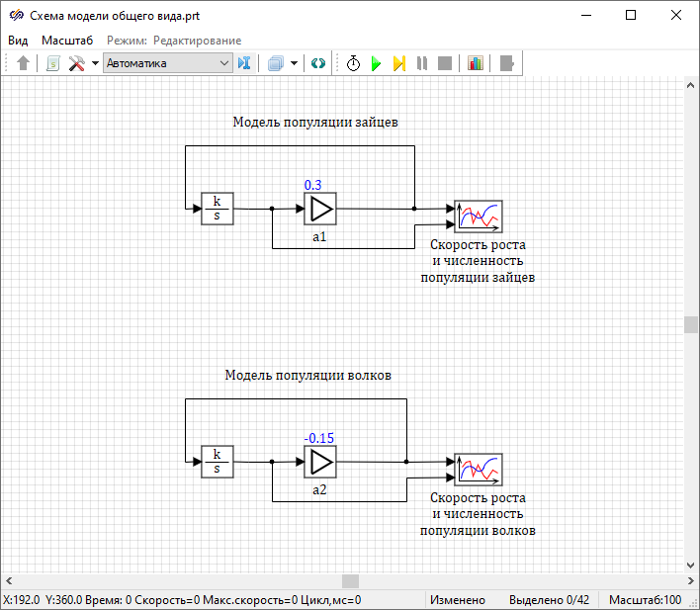Click the teal refresh arrows icon
The image size is (700, 610).
click(318, 63)
